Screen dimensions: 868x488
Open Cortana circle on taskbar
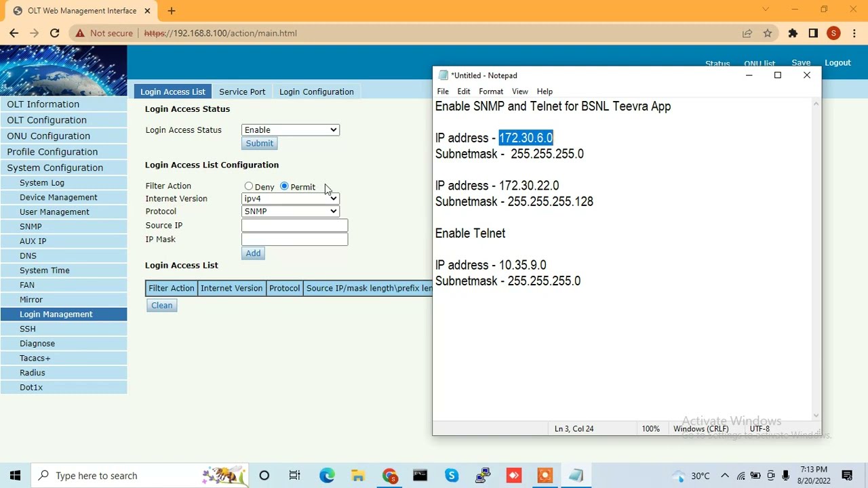pyautogui.click(x=264, y=475)
